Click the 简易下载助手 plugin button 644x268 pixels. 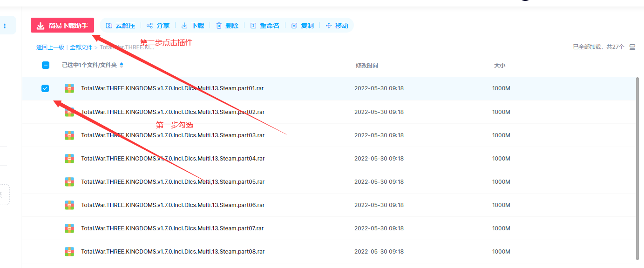pyautogui.click(x=62, y=26)
